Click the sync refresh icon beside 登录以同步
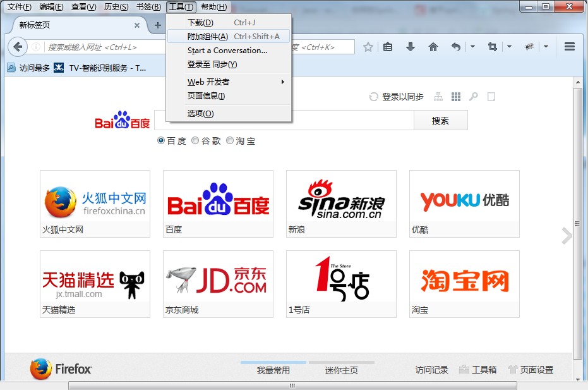This screenshot has width=588, height=390. (373, 97)
